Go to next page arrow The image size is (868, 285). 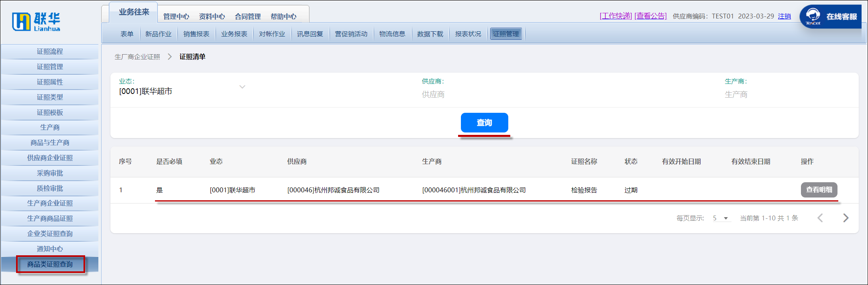click(846, 218)
